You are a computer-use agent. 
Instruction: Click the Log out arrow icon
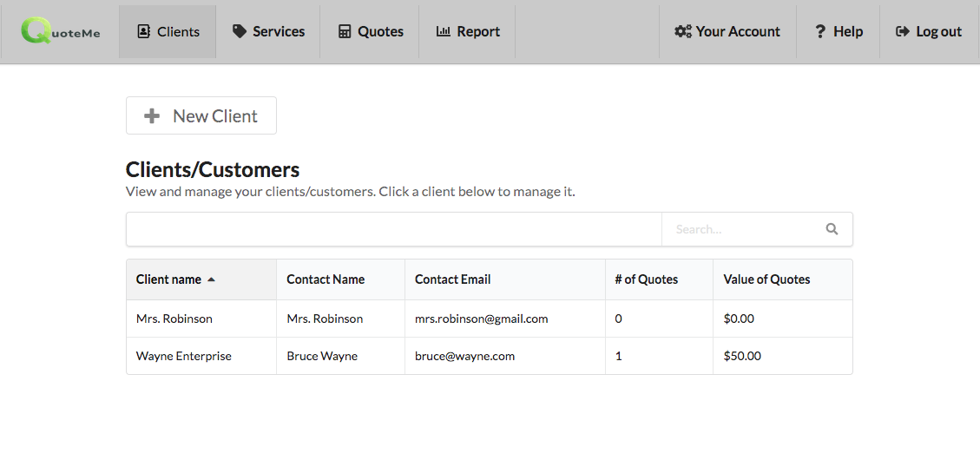pyautogui.click(x=902, y=31)
